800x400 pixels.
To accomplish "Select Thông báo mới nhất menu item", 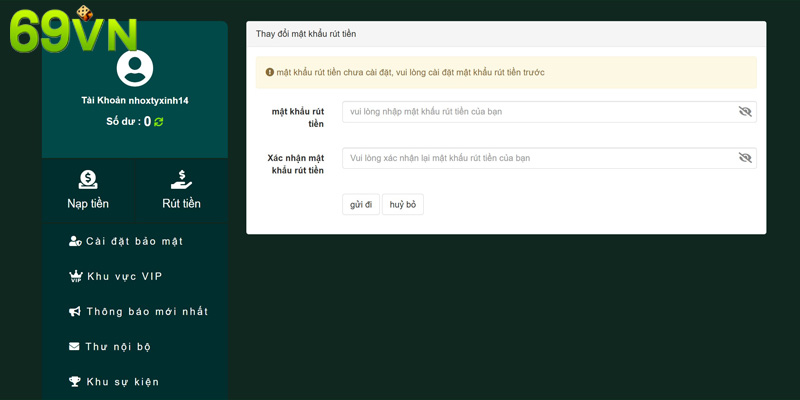I will click(147, 311).
